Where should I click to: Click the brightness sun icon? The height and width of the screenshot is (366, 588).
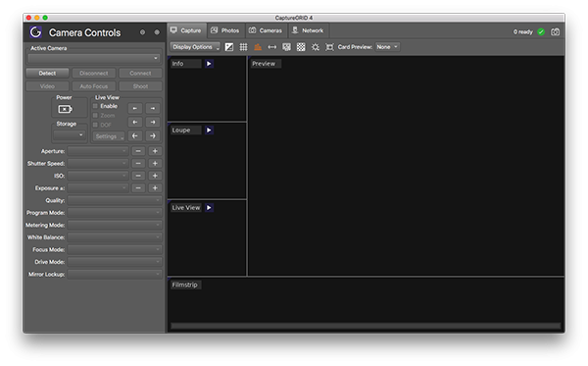(316, 47)
